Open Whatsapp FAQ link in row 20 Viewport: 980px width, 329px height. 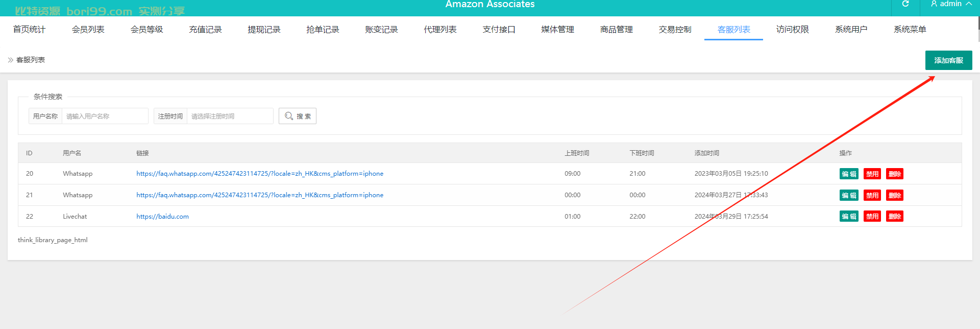pos(260,174)
